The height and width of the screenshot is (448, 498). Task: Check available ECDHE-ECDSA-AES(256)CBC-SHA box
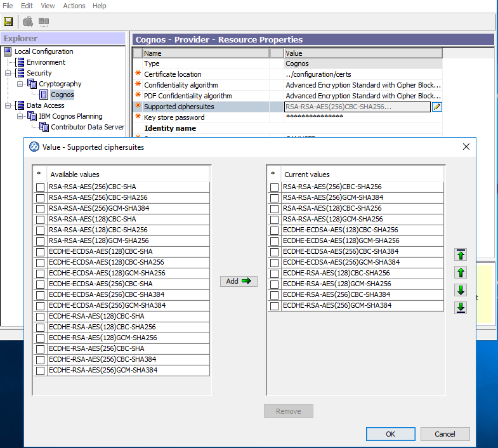(41, 284)
